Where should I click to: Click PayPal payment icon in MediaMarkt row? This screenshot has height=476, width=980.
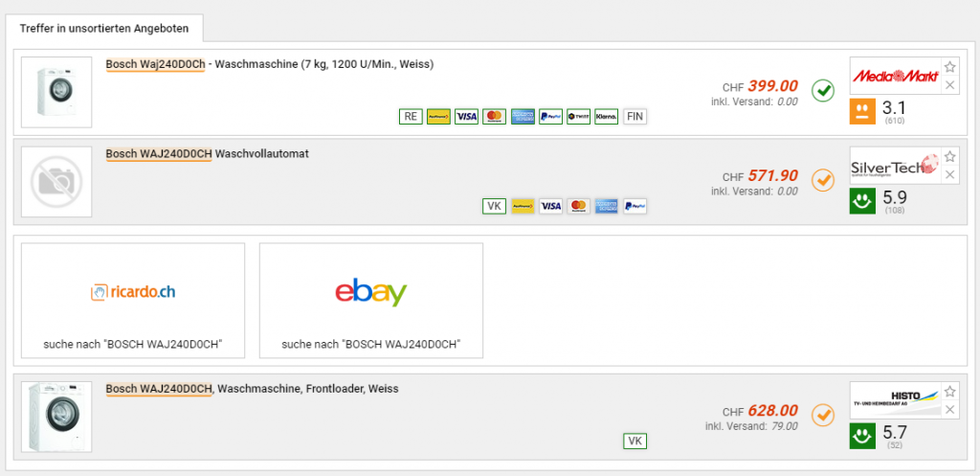click(550, 116)
